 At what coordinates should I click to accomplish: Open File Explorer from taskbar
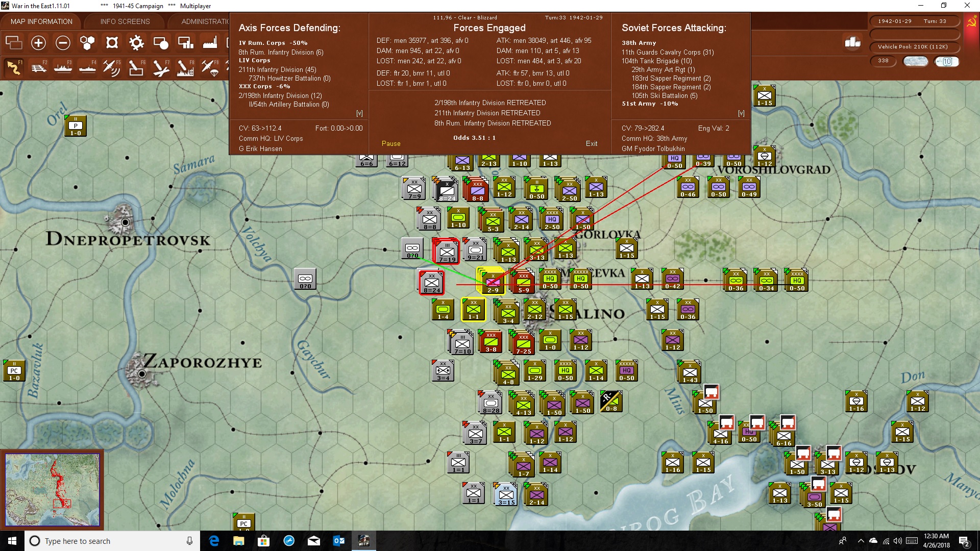coord(239,541)
